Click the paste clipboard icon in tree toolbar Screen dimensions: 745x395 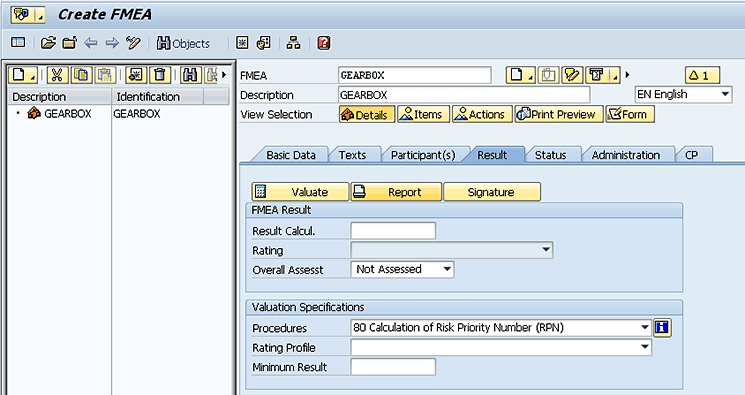(105, 75)
